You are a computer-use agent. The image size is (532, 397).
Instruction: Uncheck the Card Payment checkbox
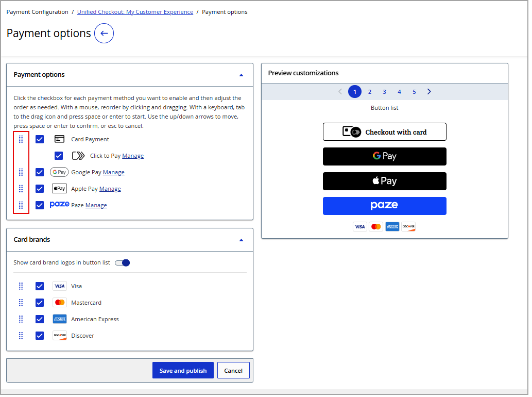40,140
